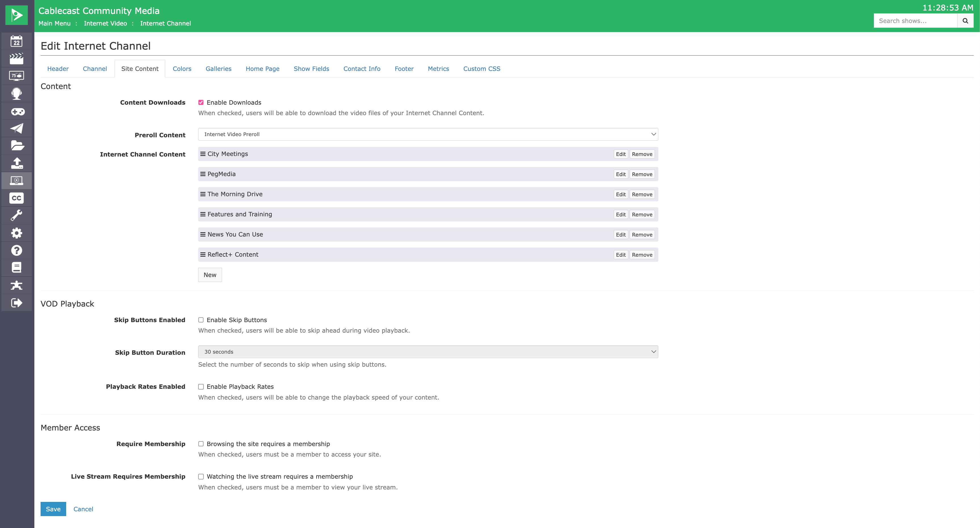Remove the News You Can Use item

[x=642, y=235]
